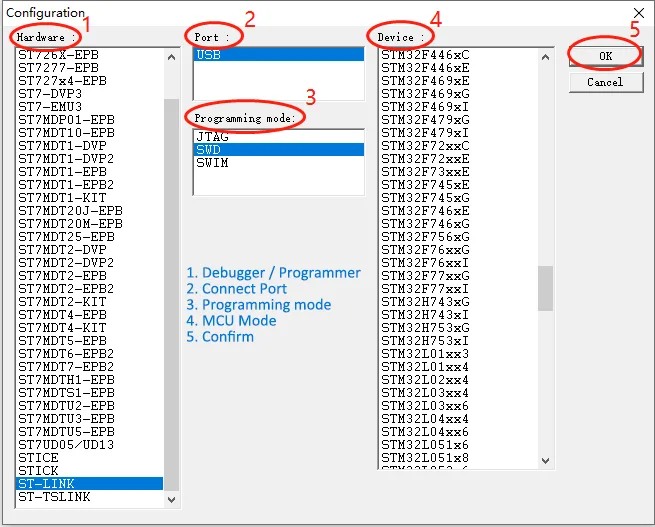
Task: Select STM32F446xE device
Action: [x=458, y=68]
